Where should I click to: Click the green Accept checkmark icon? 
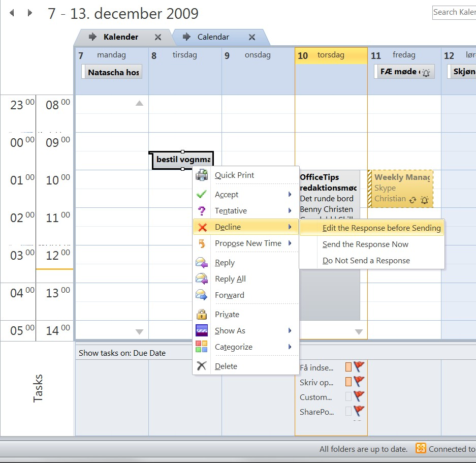(202, 194)
